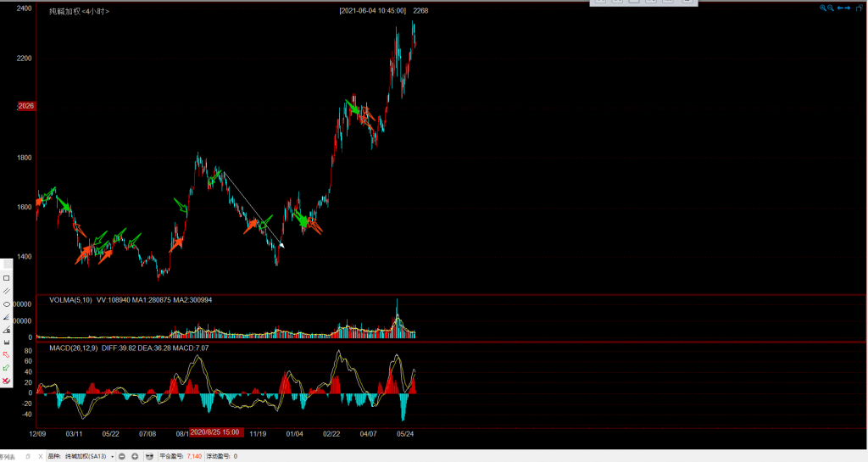This screenshot has height=462, width=868.
Task: Click the 2020/8/25 15:00 date marker
Action: (216, 432)
